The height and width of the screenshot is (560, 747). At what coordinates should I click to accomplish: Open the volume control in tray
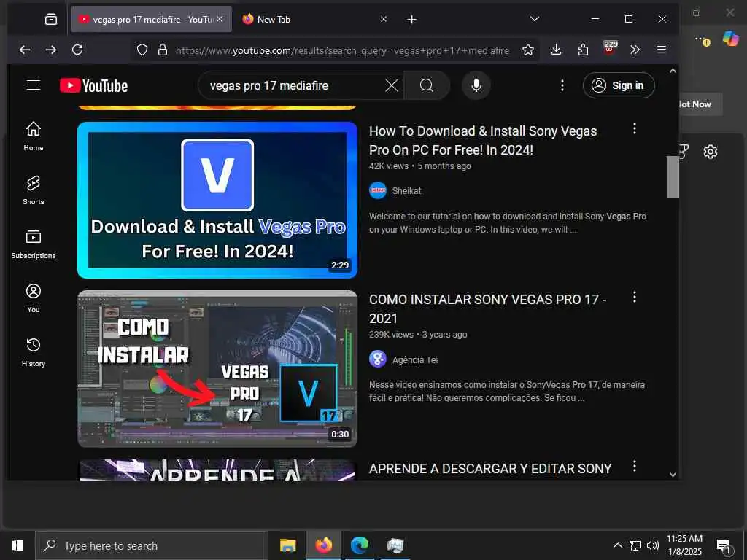pyautogui.click(x=653, y=545)
